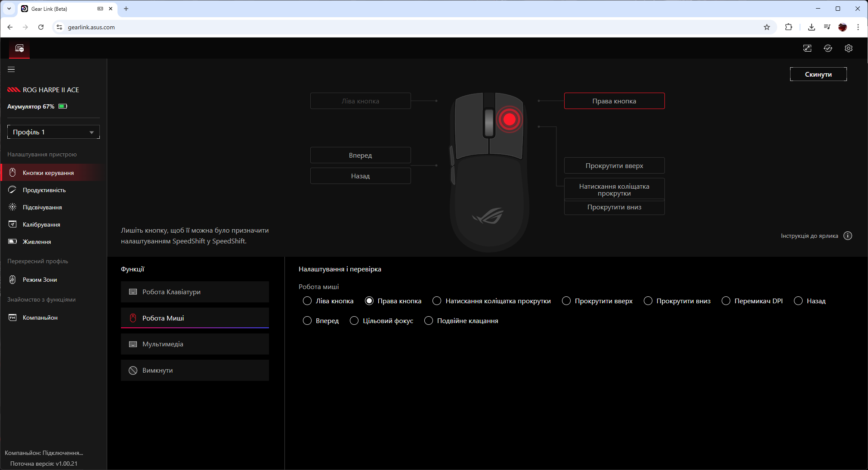
Task: Switch to Мультимедіа function category
Action: pos(195,344)
